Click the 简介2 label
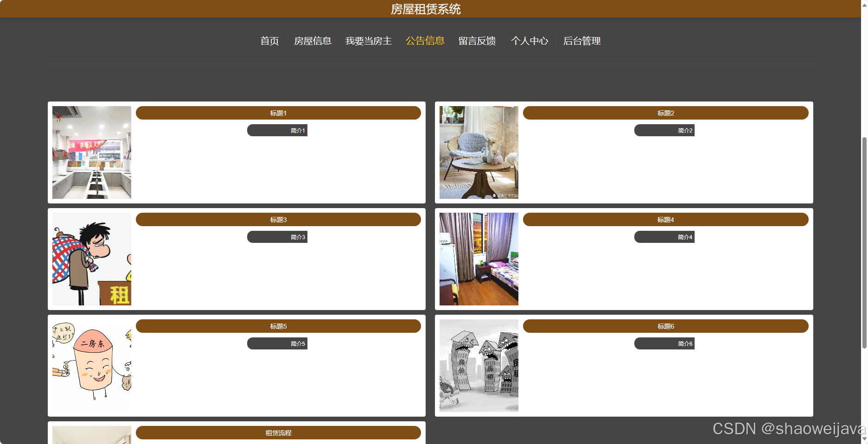The width and height of the screenshot is (868, 444). 664,130
